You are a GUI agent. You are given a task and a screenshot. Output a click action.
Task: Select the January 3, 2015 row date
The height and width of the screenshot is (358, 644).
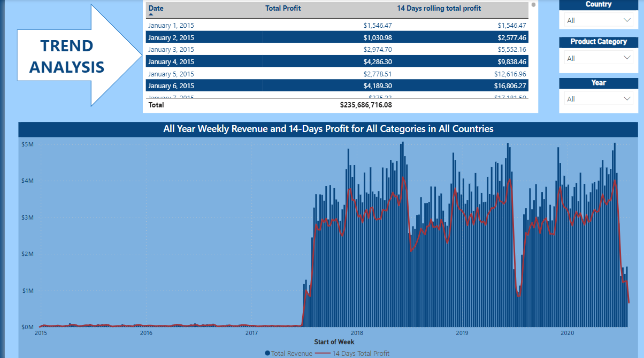pyautogui.click(x=171, y=50)
